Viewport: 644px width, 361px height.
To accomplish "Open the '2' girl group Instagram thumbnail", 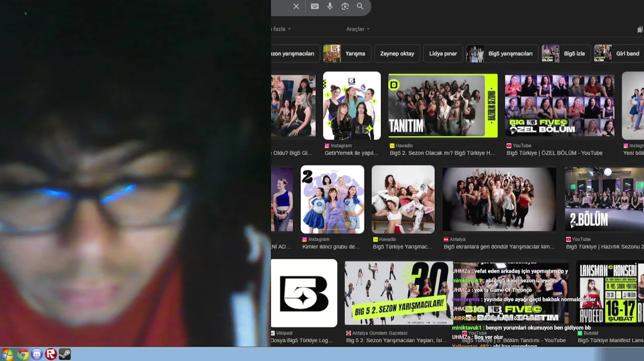I will coord(332,199).
